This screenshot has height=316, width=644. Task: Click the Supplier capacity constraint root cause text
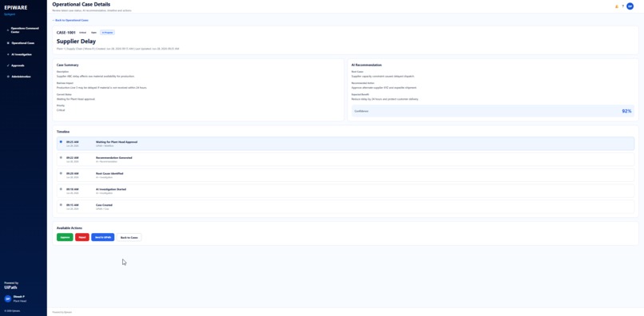click(x=383, y=77)
